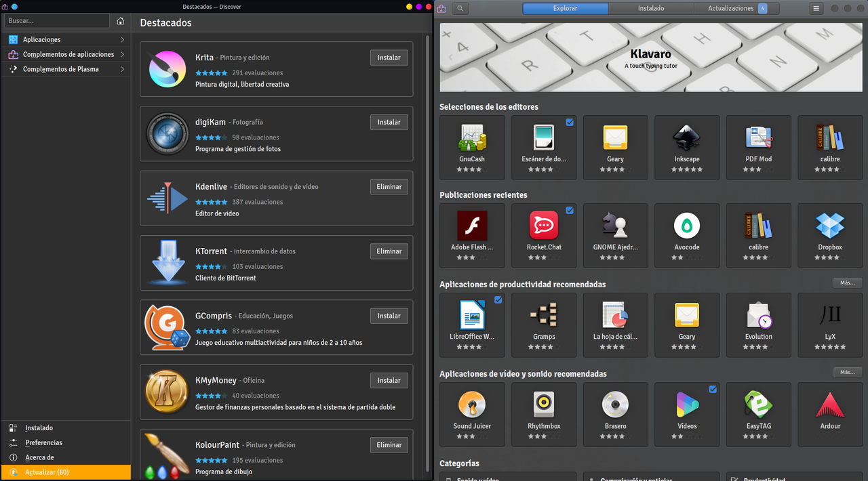Click the search magnifier button in GNOME Software
The width and height of the screenshot is (868, 481).
point(460,8)
